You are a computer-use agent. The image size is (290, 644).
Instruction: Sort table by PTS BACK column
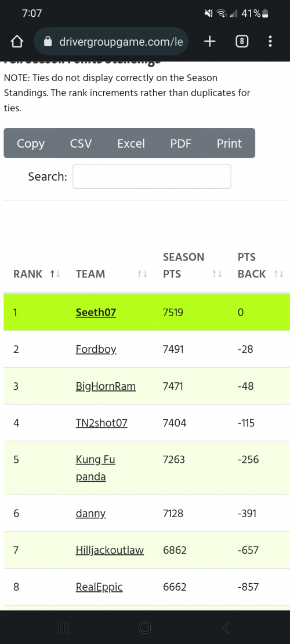click(x=260, y=265)
